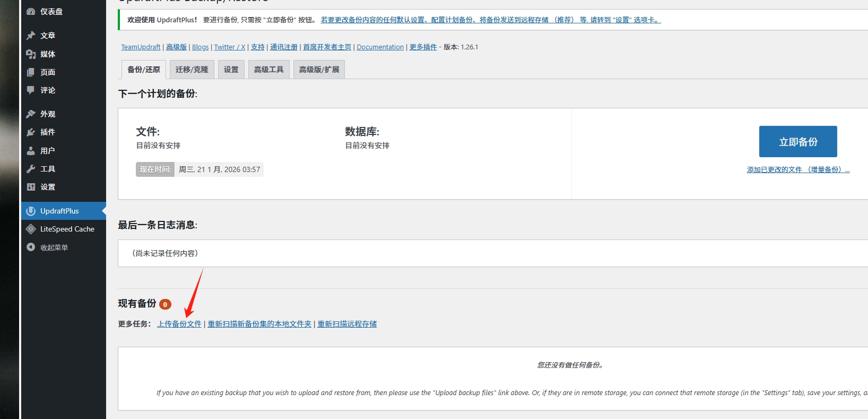The image size is (868, 419).
Task: Click the wrench icon for 工具
Action: click(31, 169)
